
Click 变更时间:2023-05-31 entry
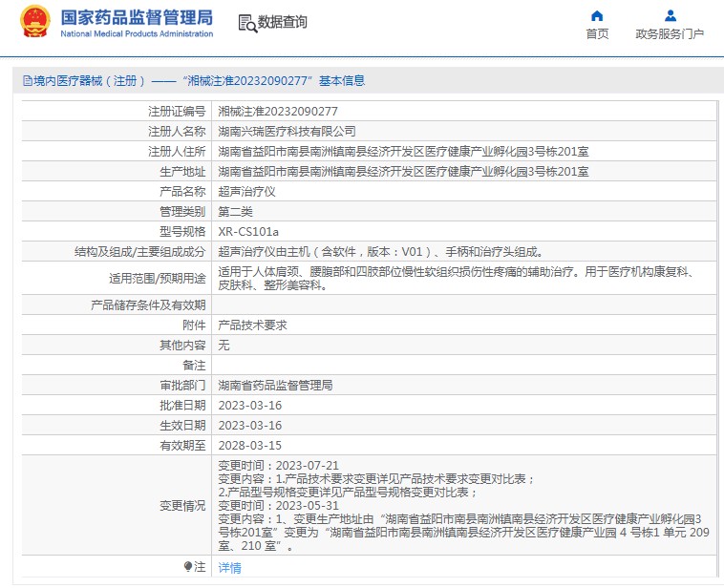(x=279, y=505)
